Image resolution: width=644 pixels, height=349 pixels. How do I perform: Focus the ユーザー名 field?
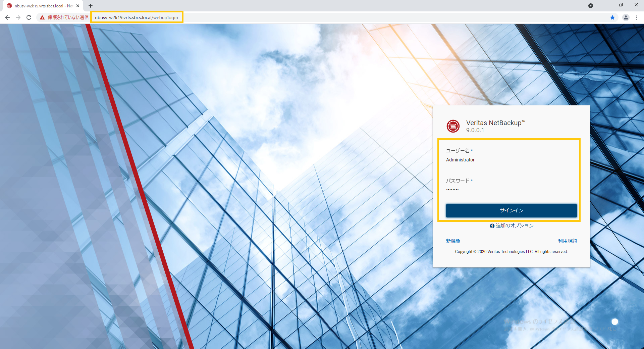(511, 160)
